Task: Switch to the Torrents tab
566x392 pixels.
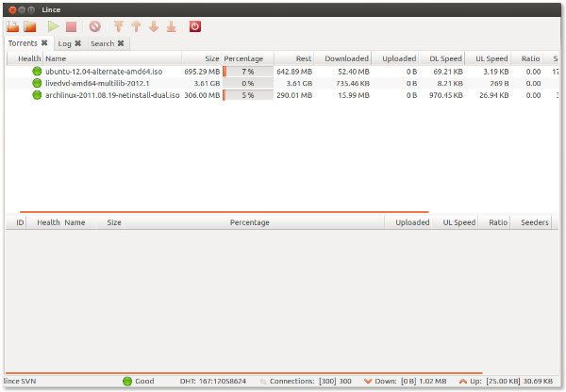Action: [x=23, y=43]
